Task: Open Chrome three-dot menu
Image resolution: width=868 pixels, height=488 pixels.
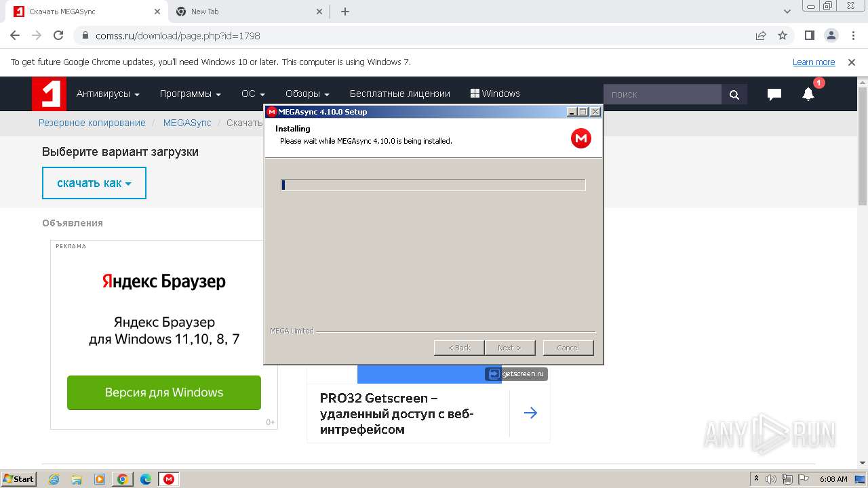Action: click(852, 35)
